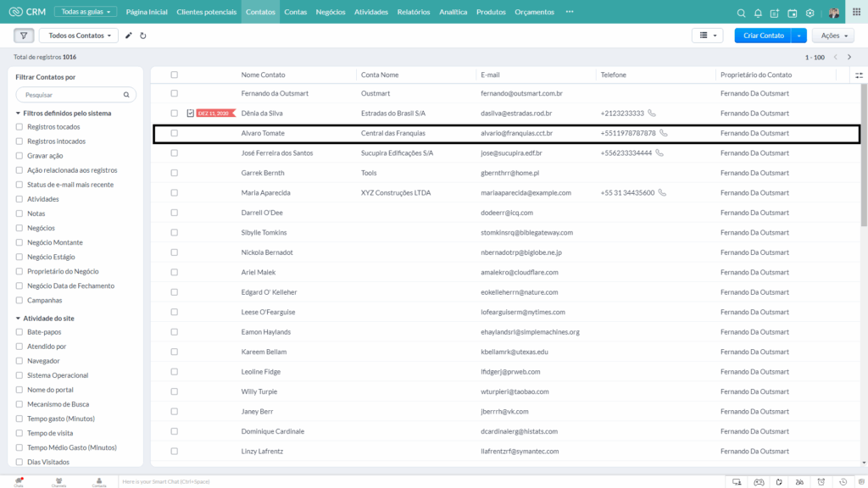Open the Estradas do Brasil S/A account
868x488 pixels.
click(393, 113)
